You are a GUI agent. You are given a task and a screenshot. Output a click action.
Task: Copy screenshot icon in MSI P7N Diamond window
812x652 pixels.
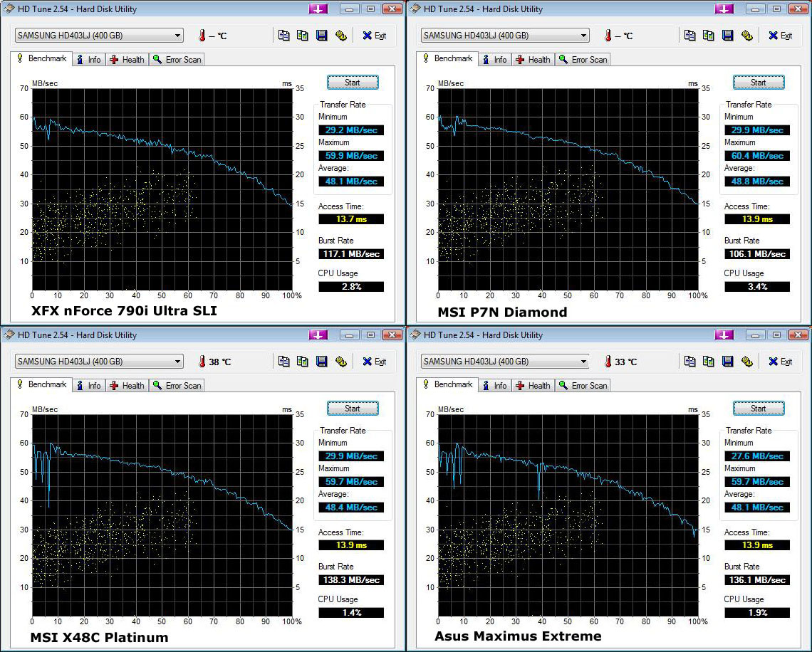pos(709,35)
